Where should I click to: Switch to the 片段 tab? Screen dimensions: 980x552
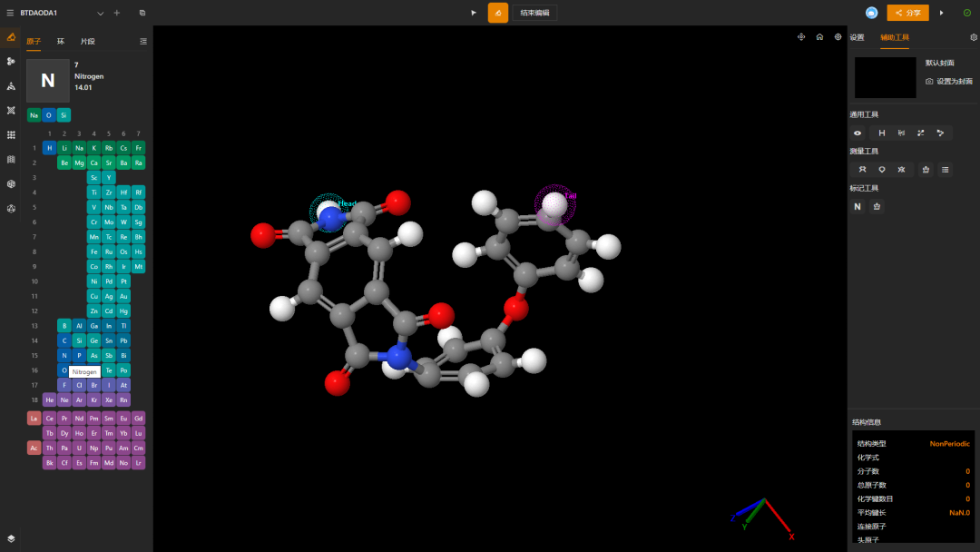(x=87, y=41)
